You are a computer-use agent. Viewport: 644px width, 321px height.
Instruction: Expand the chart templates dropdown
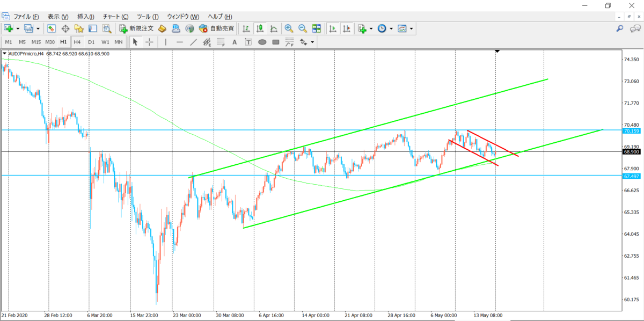[x=412, y=28]
